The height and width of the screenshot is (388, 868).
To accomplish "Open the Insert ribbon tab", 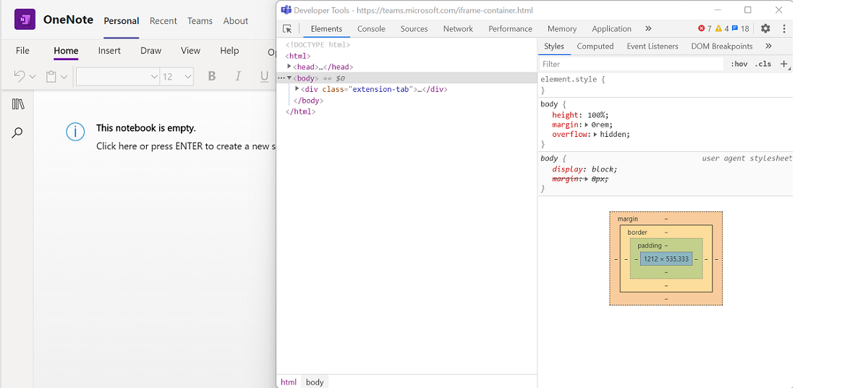I will click(109, 51).
